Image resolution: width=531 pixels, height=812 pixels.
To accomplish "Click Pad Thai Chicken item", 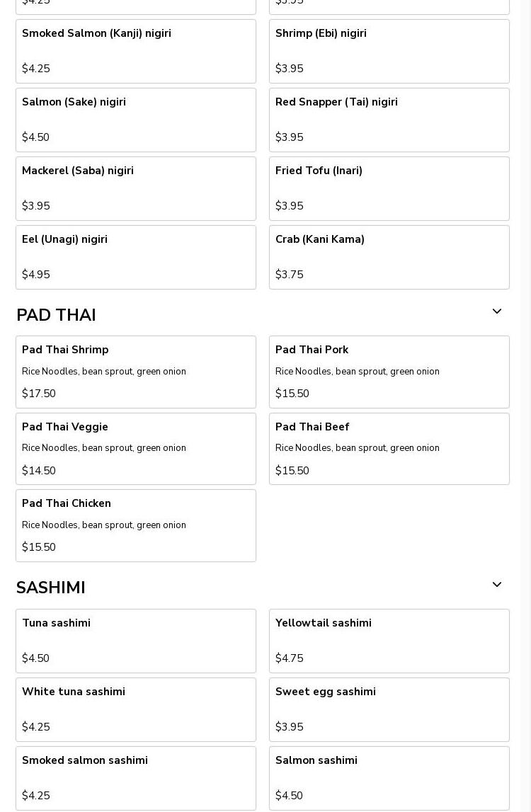I will coord(135,525).
